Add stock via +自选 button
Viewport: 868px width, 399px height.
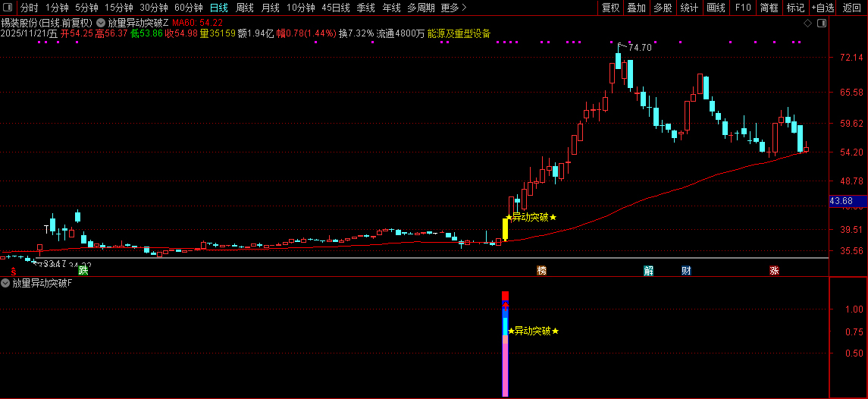tap(823, 8)
